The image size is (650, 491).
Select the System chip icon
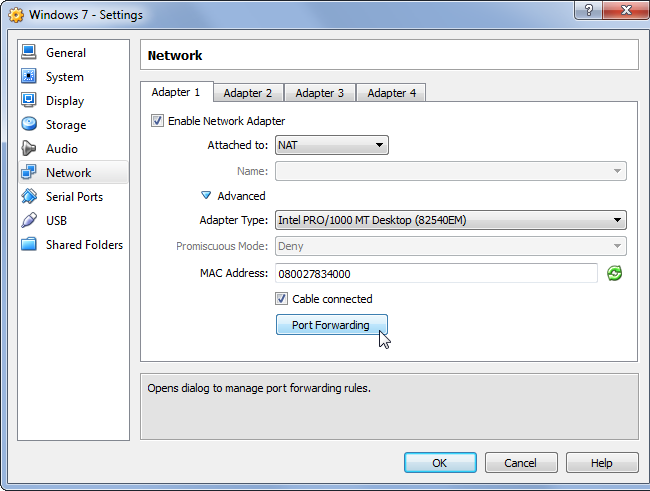tap(29, 77)
